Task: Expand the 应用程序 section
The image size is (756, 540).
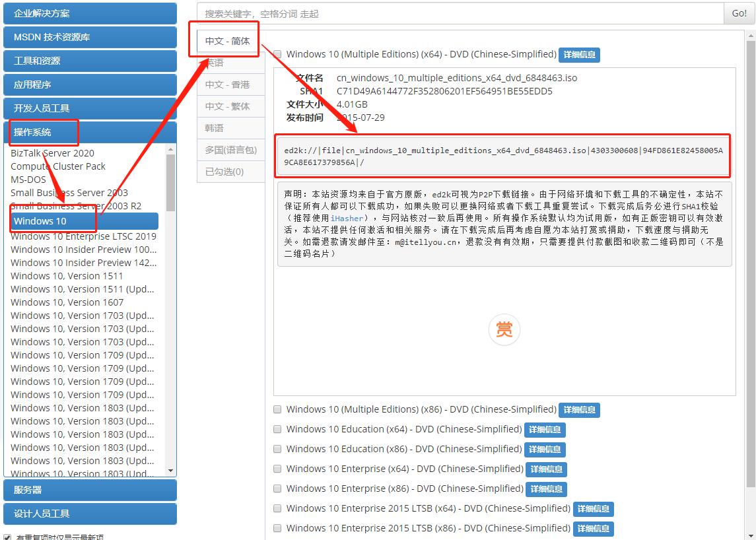Action: (x=90, y=84)
